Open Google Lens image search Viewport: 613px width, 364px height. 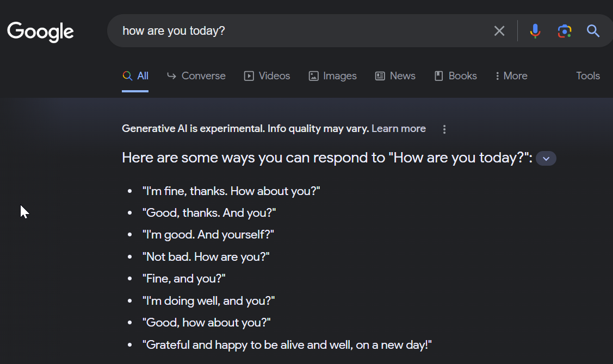click(565, 31)
